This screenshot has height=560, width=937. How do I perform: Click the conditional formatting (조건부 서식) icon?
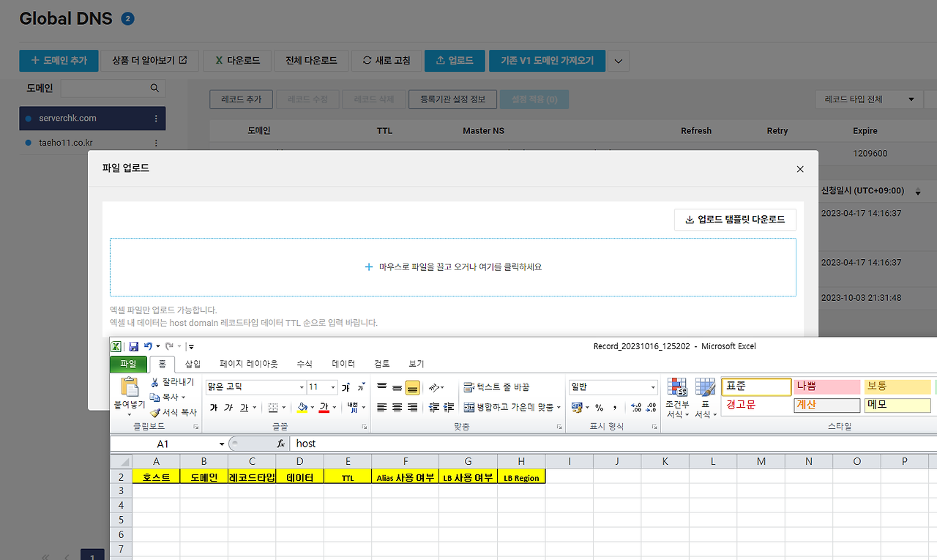(676, 395)
